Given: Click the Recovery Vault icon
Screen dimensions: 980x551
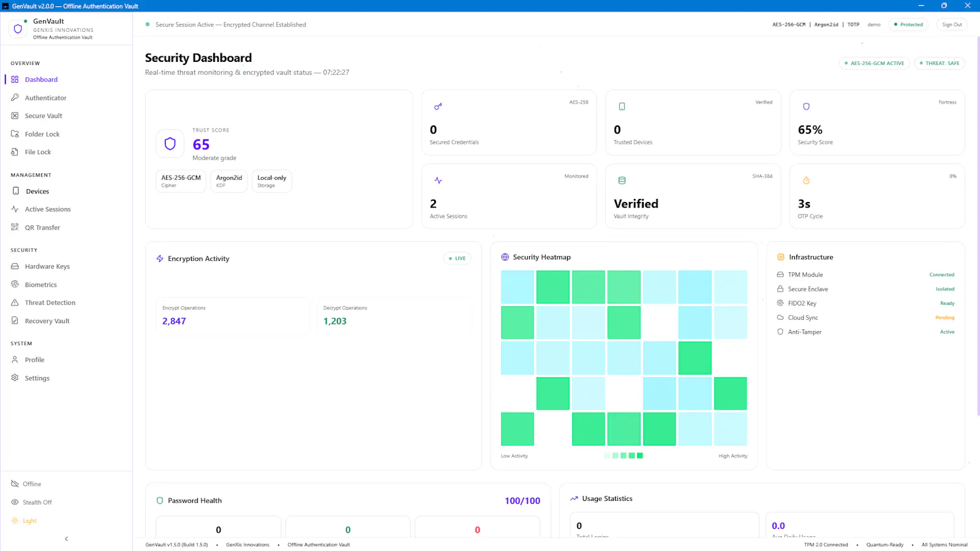Looking at the screenshot, I should pos(15,321).
